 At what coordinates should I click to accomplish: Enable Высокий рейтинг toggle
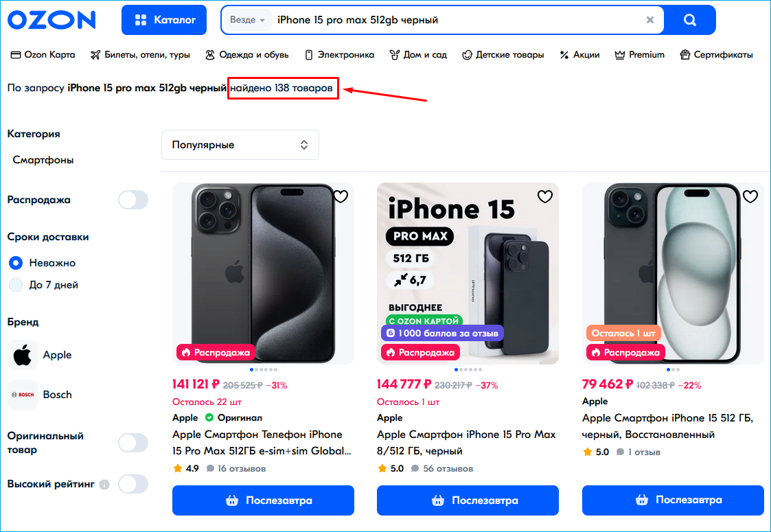(133, 484)
